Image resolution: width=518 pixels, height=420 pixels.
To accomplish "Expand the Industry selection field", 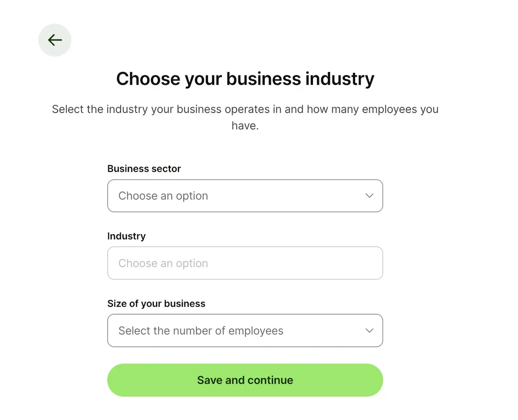I will point(245,263).
